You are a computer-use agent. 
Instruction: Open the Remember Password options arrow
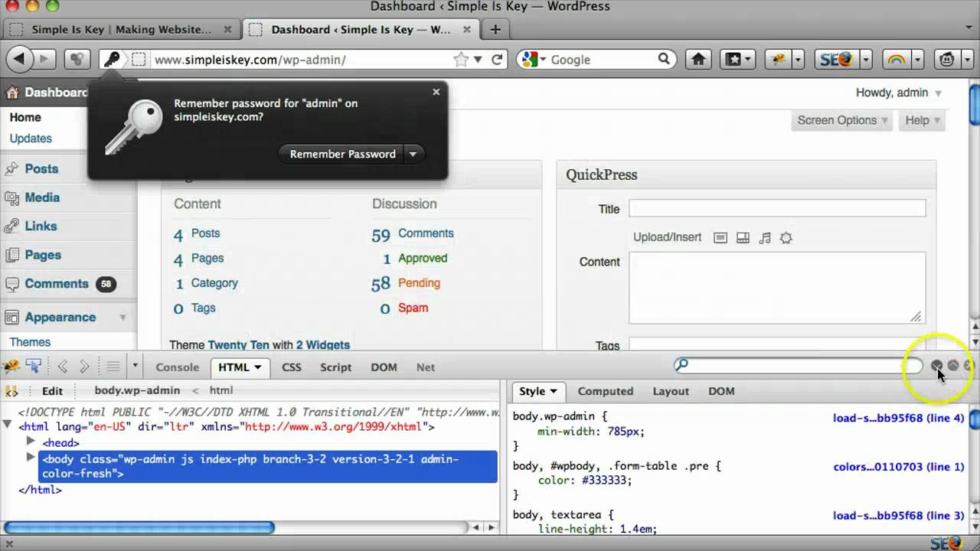[x=413, y=154]
